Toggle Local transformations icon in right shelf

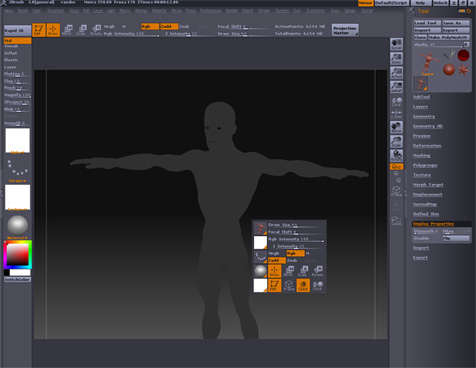click(x=396, y=102)
